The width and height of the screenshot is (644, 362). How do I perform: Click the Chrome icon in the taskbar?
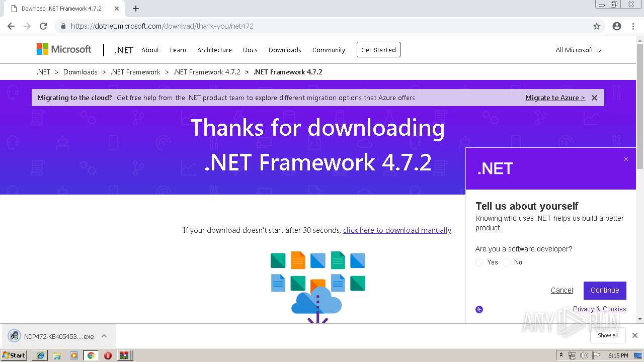click(91, 355)
